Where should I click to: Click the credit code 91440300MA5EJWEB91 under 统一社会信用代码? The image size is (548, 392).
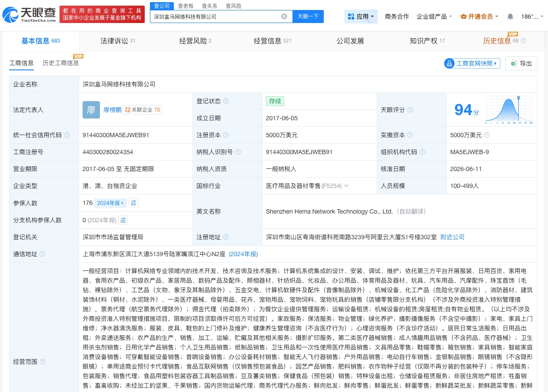[x=116, y=135]
